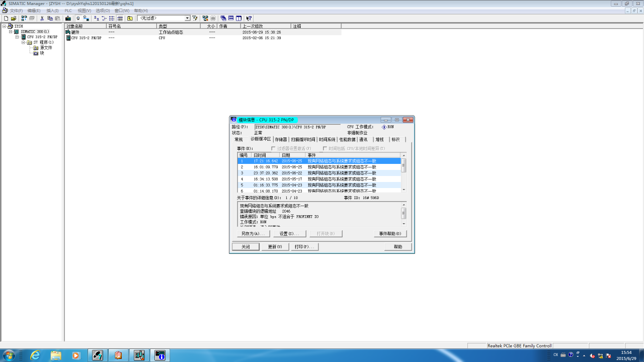The height and width of the screenshot is (362, 644).
Task: Open Windows Media Player taskbar icon
Action: click(x=76, y=355)
